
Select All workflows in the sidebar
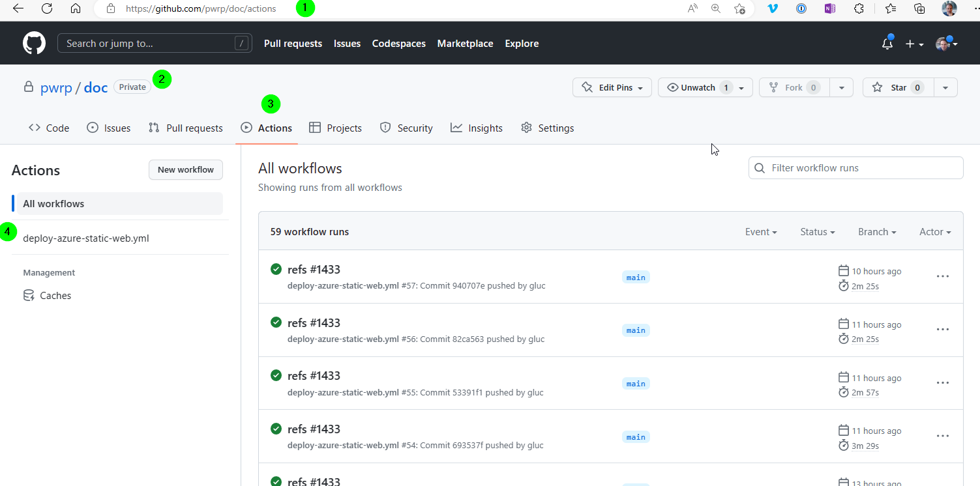pyautogui.click(x=118, y=204)
